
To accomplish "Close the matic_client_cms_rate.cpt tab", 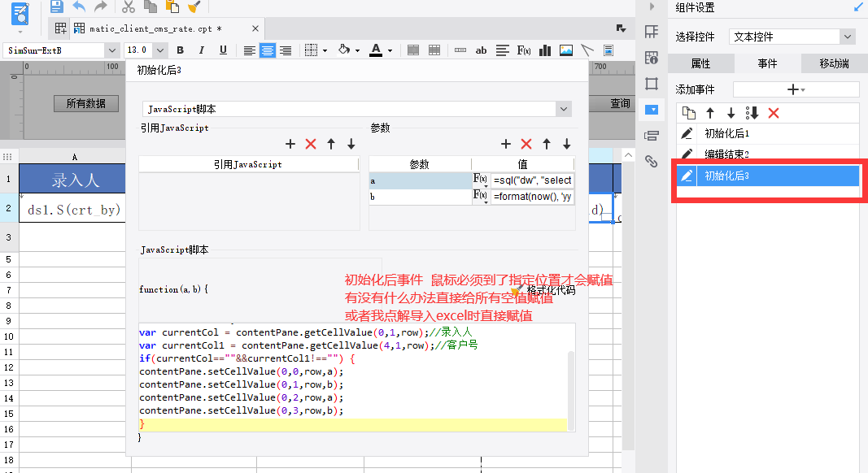I will 255,28.
